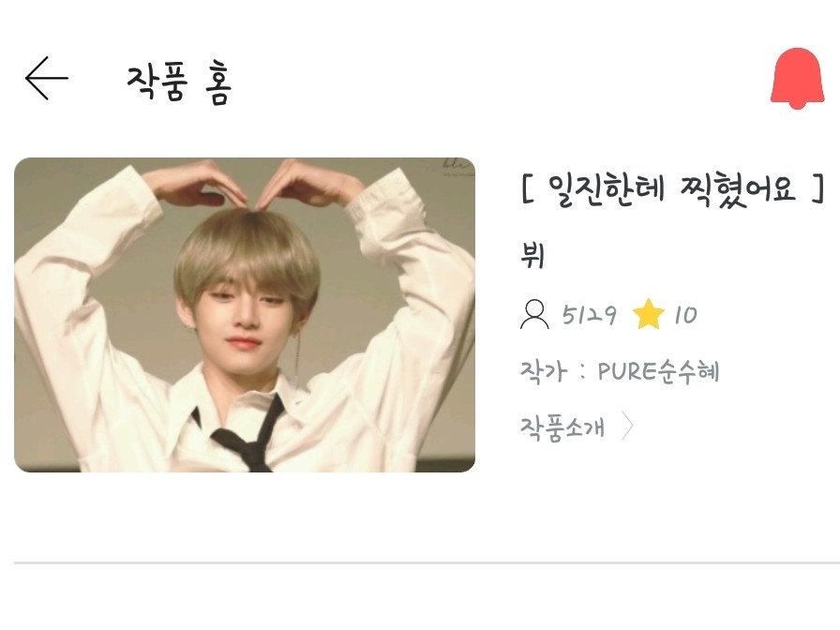Click the subscriber person icon
The height and width of the screenshot is (630, 840).
point(534,314)
